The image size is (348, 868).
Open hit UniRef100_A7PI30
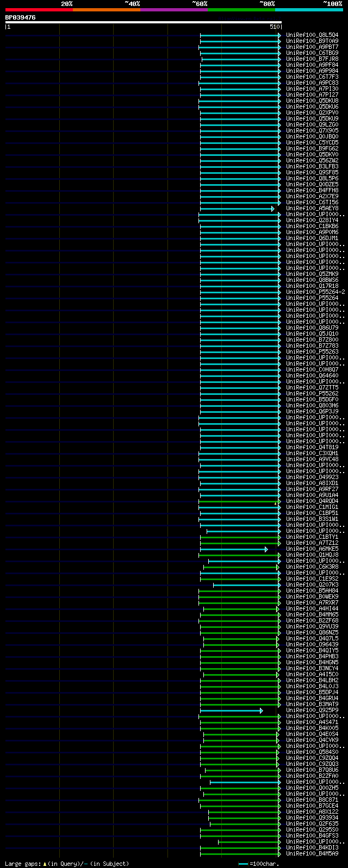(x=312, y=89)
